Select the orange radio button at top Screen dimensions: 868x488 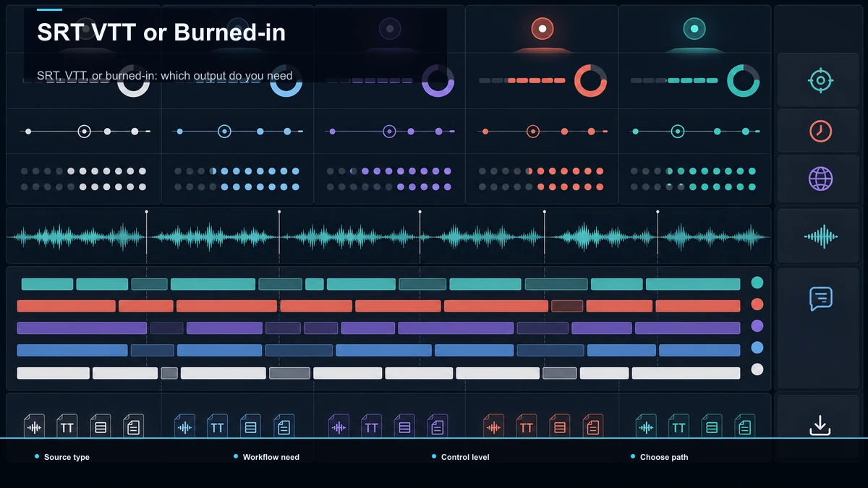pyautogui.click(x=542, y=29)
